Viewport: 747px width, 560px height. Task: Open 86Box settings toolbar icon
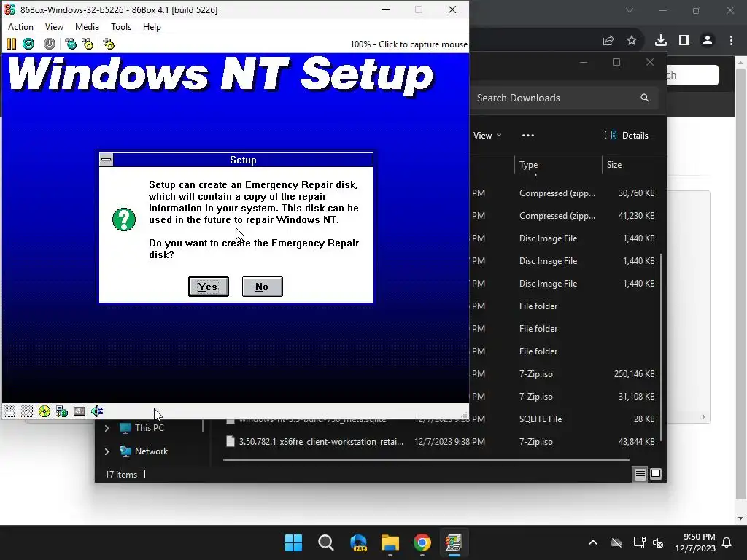pyautogui.click(x=109, y=44)
